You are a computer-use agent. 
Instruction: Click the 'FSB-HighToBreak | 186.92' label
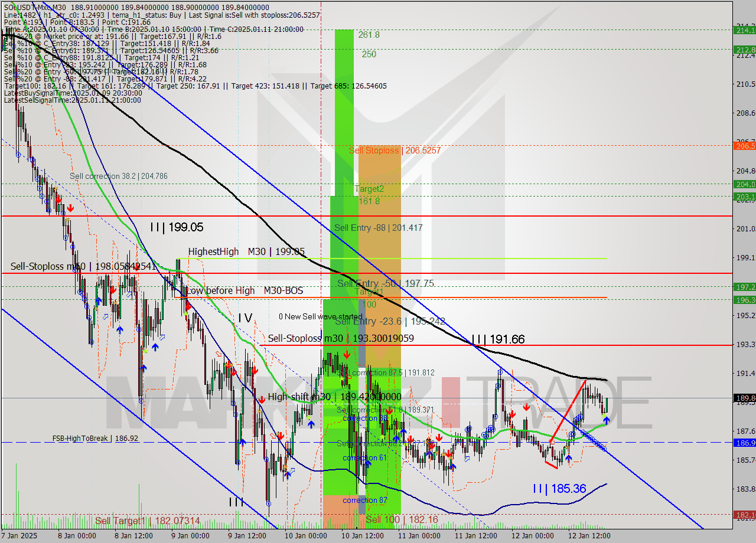[x=95, y=439]
